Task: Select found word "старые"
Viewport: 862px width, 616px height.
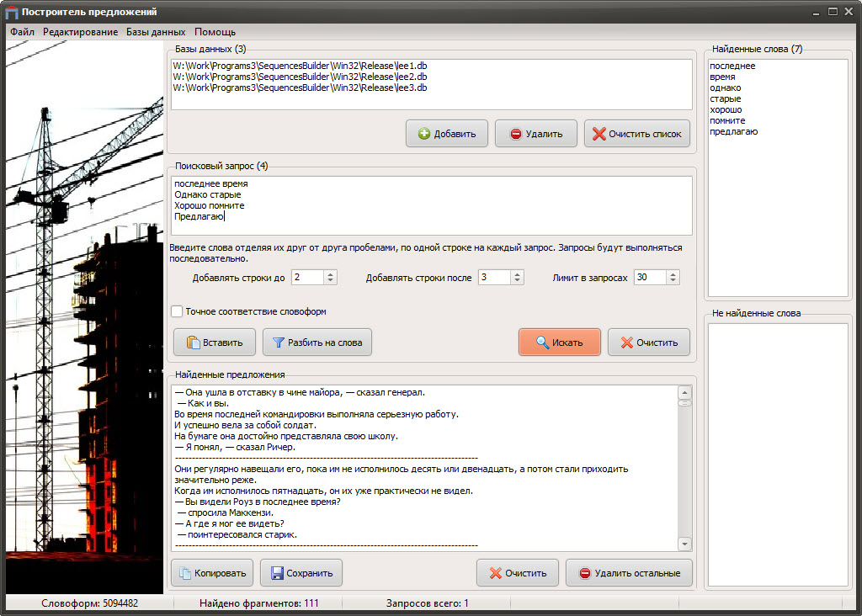Action: [725, 99]
